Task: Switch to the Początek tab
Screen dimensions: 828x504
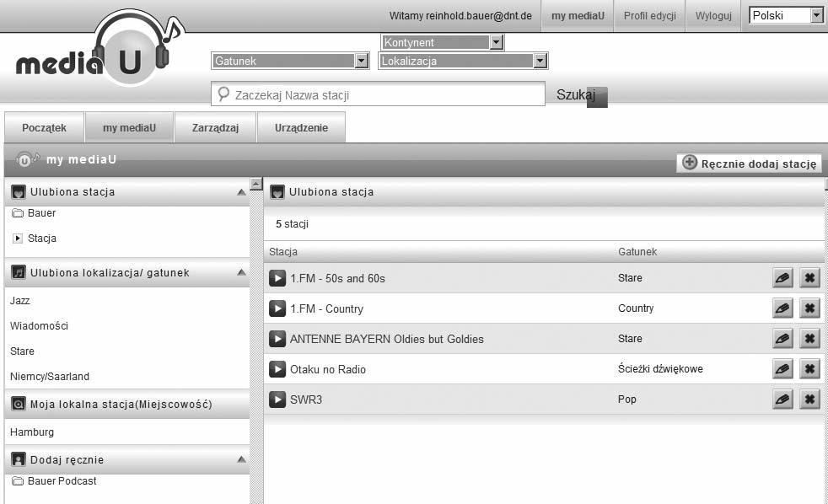Action: 45,128
